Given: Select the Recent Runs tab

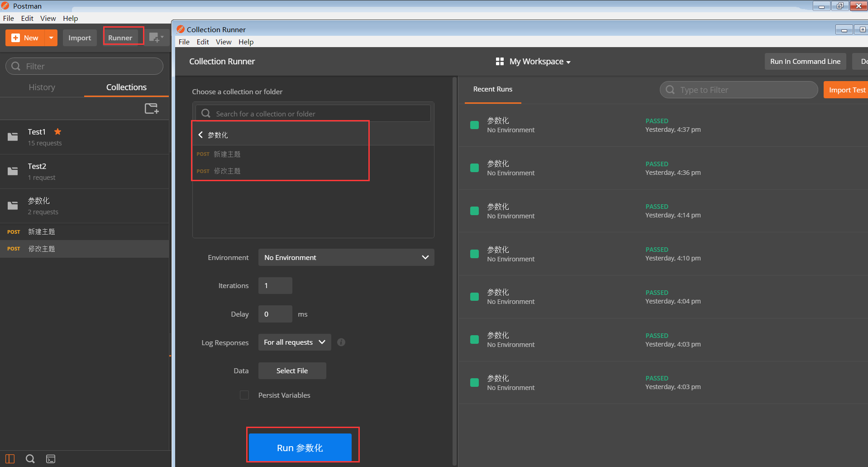Looking at the screenshot, I should coord(493,89).
